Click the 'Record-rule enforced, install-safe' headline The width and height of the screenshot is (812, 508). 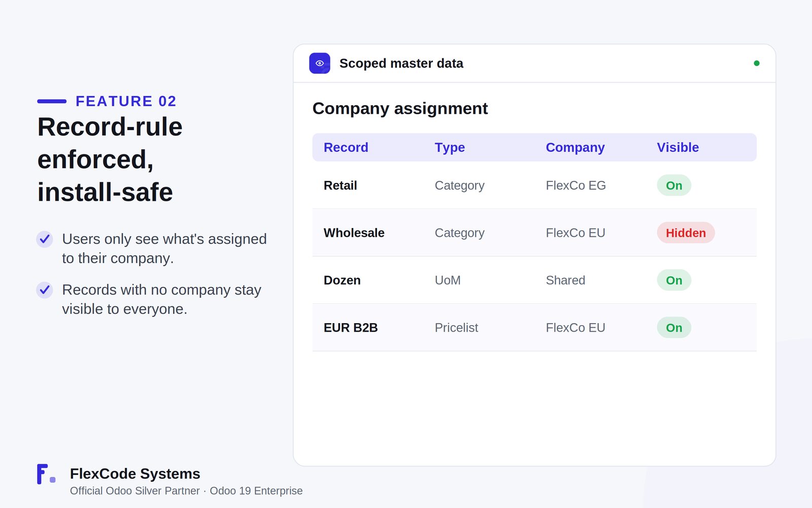click(110, 159)
